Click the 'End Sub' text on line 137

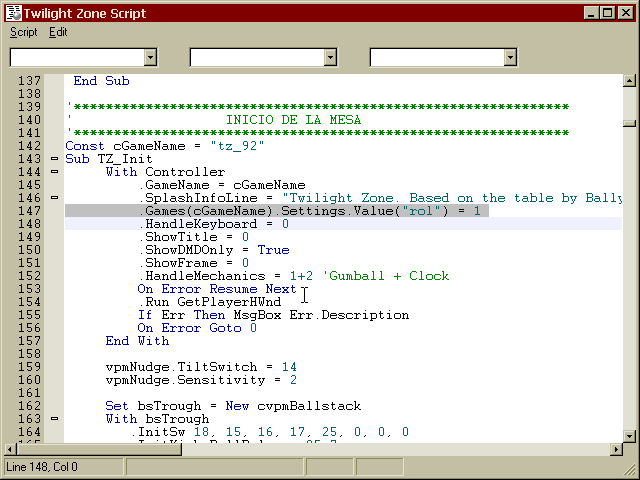coord(101,81)
